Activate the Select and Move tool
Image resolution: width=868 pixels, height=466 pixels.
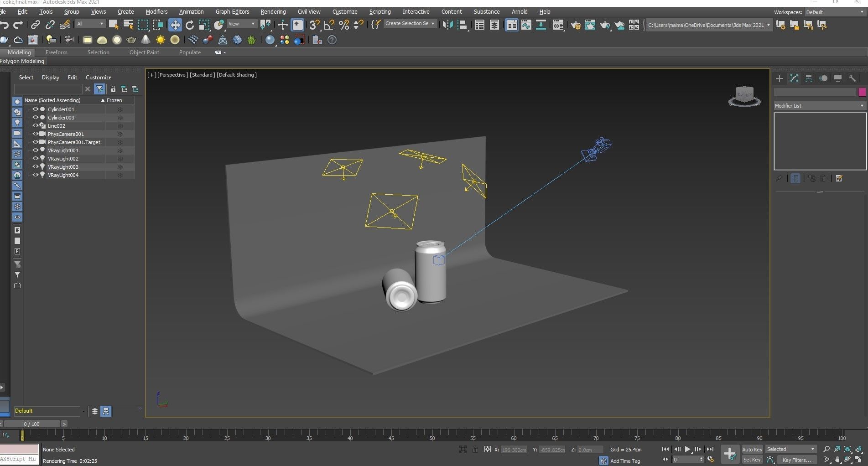(x=175, y=25)
